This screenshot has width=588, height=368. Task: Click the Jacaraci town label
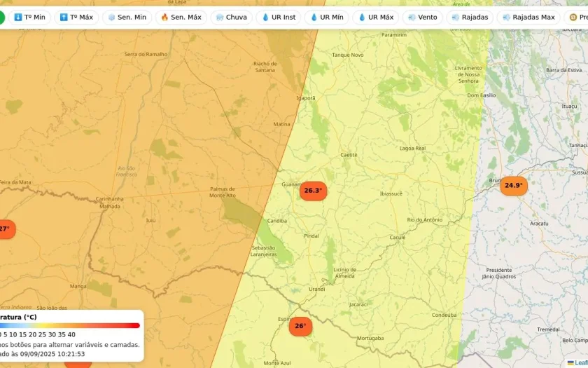coord(358,304)
